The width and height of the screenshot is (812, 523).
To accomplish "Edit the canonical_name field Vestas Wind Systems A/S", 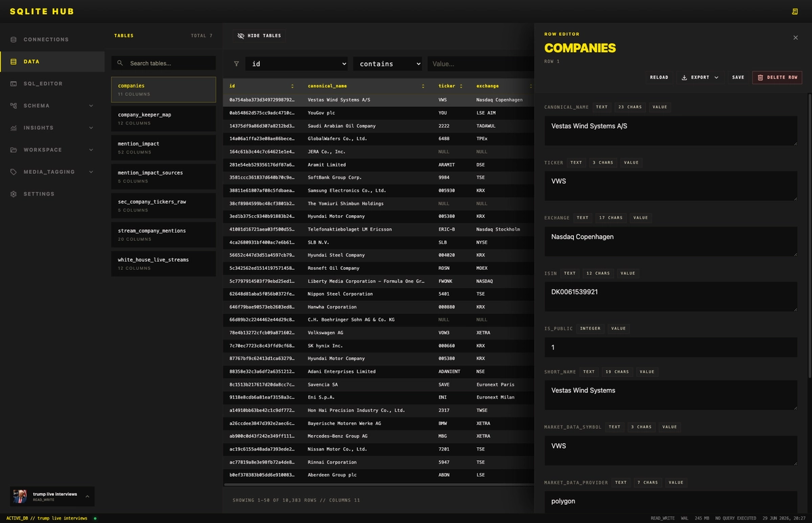I will coord(671,131).
